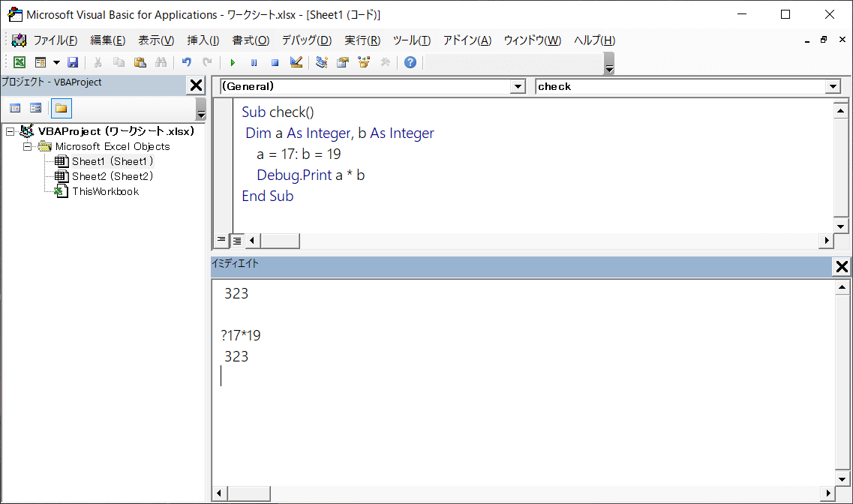Open the Object Browser

pos(364,62)
